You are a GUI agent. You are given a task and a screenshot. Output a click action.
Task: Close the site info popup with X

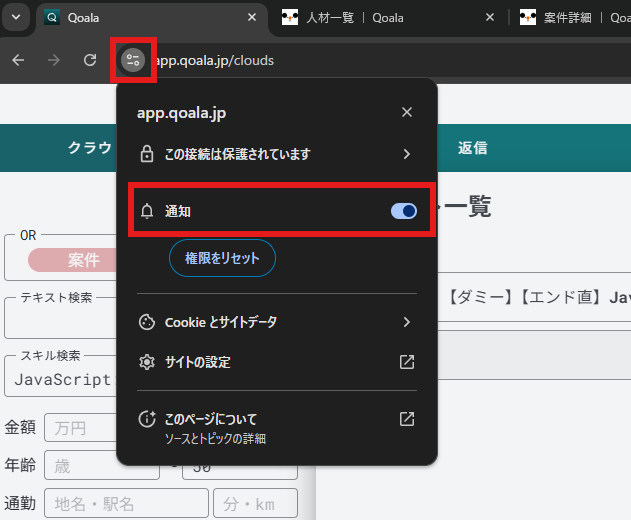tap(406, 112)
